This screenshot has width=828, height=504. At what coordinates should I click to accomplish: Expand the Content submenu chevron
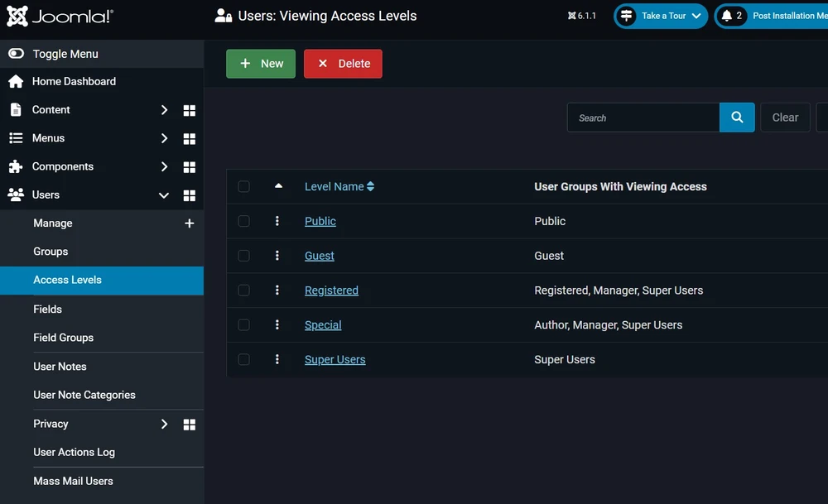click(x=164, y=109)
